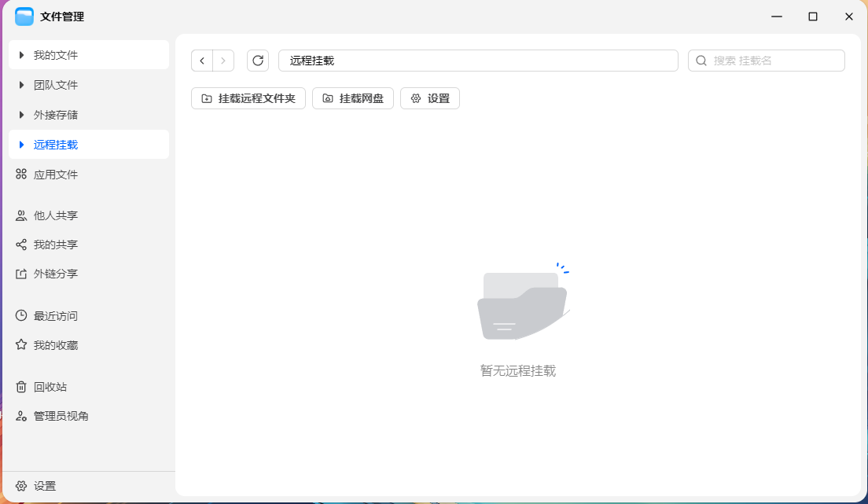Screen dimensions: 868x504
Task: Select 远程挂载 in the sidebar
Action: [89, 145]
